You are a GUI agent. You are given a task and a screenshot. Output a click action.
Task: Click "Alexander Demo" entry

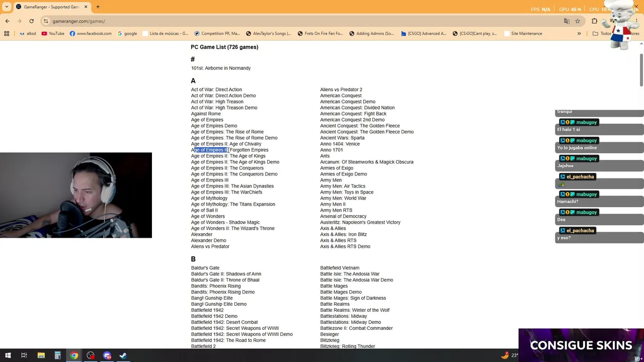click(209, 240)
